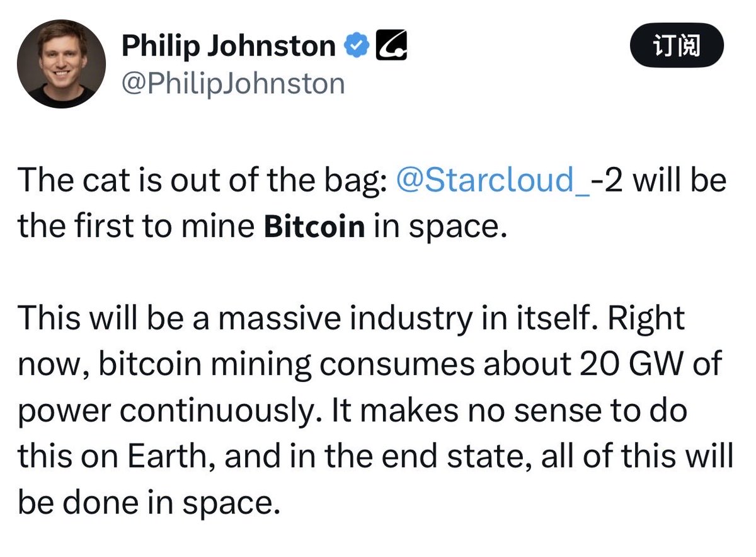Click the black affiliation badge icon

pyautogui.click(x=391, y=47)
